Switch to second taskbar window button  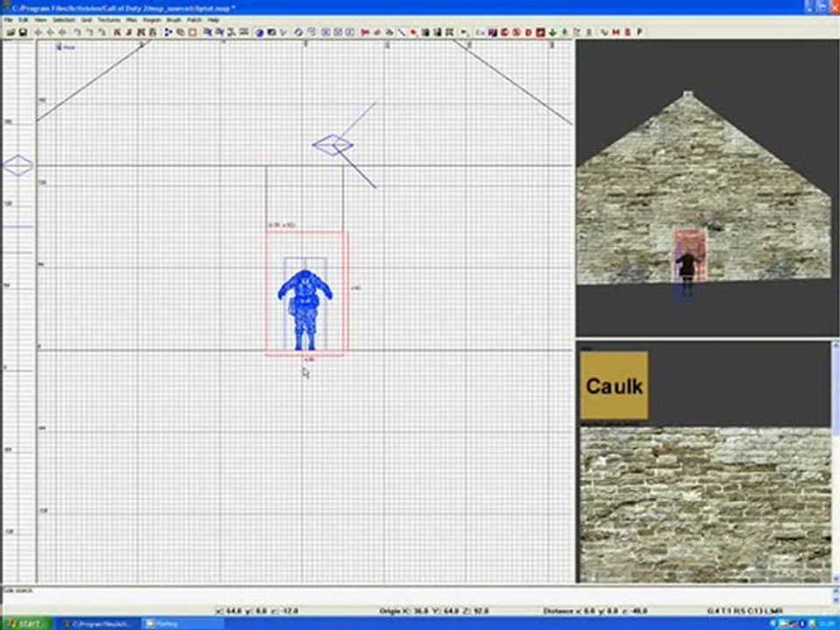183,624
